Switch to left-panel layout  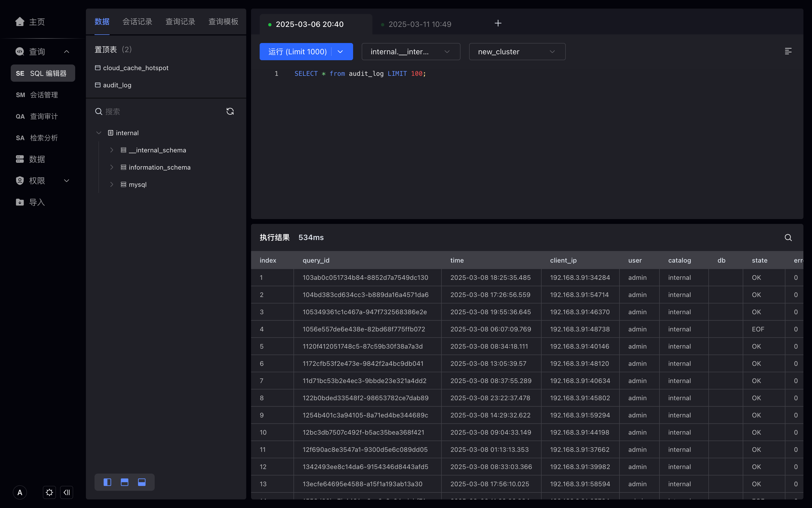107,482
